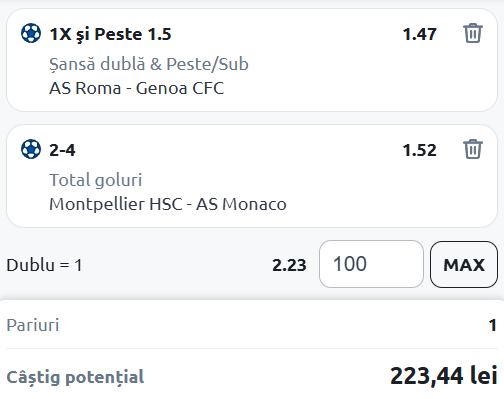504x399 pixels.
Task: Click the soccer ball icon beside 2-4
Action: [31, 149]
